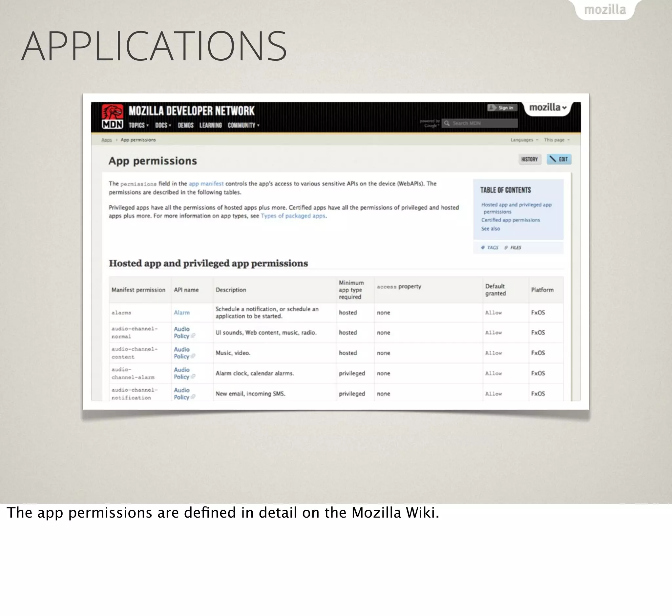Click the History button
Viewport: 672px width, 616px height.
530,159
